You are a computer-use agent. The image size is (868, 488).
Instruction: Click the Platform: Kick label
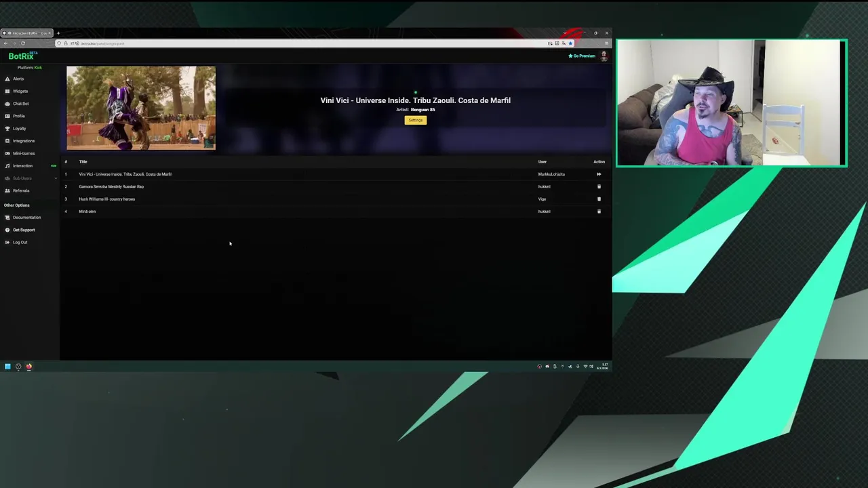[x=30, y=68]
